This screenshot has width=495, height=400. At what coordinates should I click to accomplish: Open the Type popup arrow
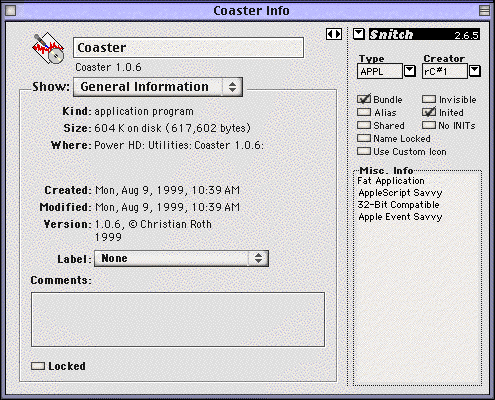click(x=410, y=71)
